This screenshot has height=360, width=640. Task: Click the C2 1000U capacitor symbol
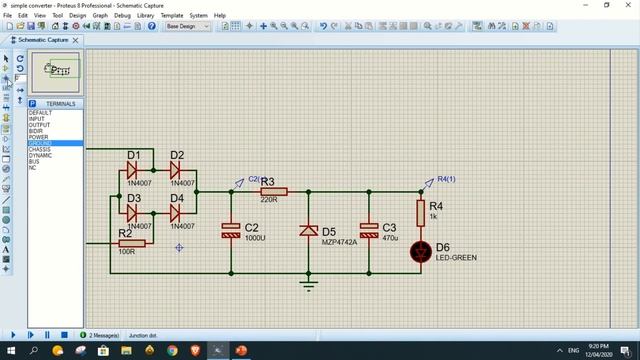(x=231, y=231)
